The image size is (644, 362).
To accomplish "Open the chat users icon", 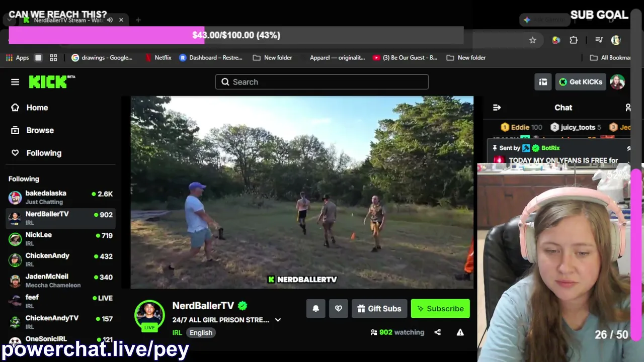I will 628,108.
